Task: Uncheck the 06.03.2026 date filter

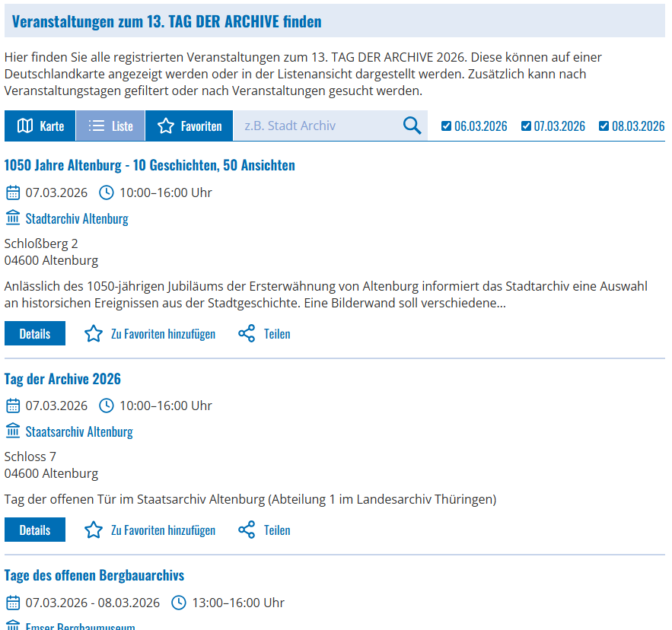Action: tap(447, 126)
